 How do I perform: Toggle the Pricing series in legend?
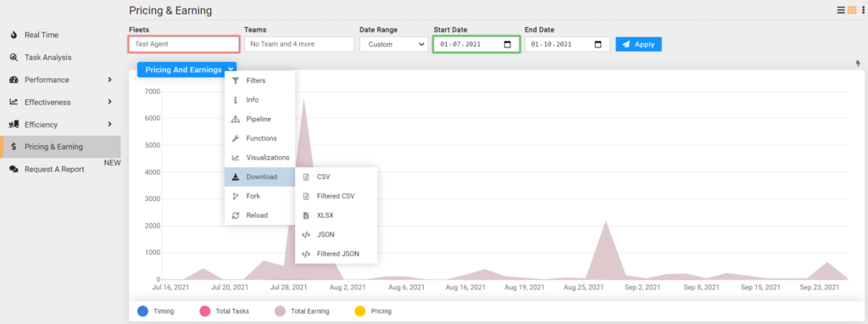(373, 311)
